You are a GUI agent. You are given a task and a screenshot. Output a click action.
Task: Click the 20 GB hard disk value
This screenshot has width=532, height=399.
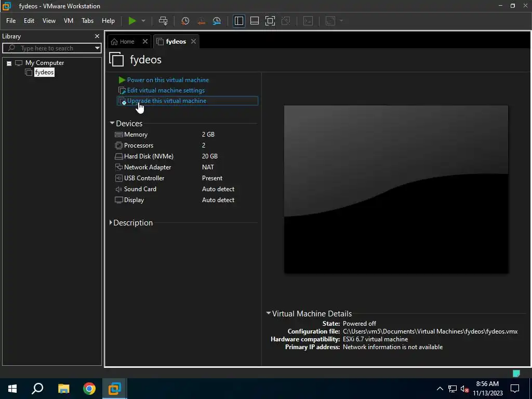tap(210, 156)
